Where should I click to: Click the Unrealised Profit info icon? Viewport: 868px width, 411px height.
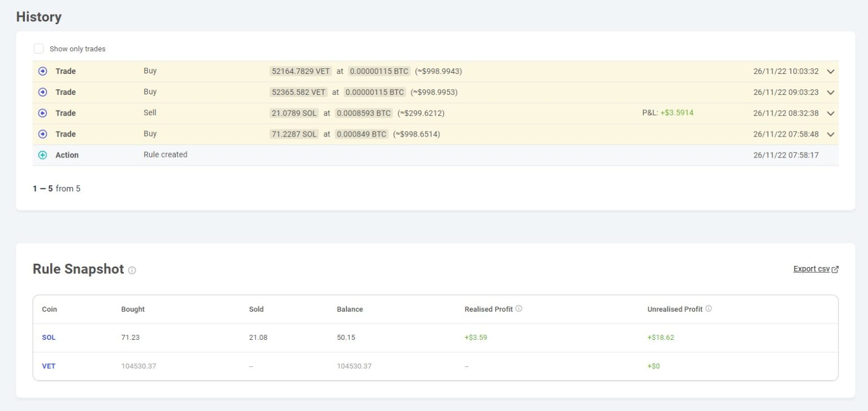[709, 309]
